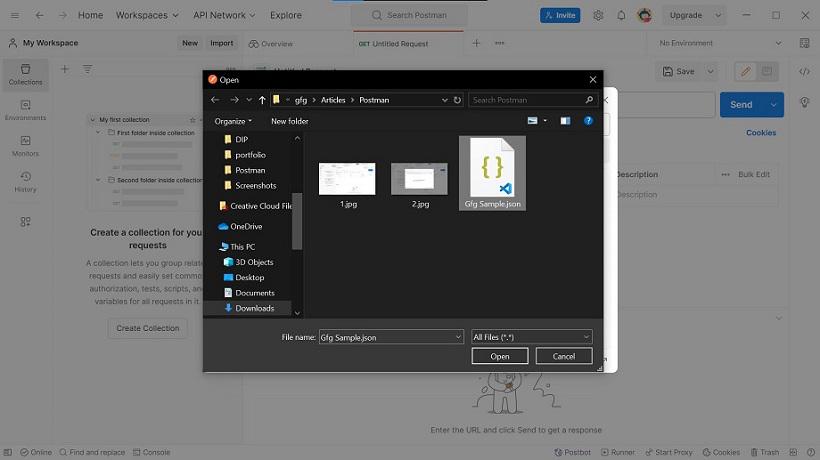Go forward in file dialog
This screenshot has height=460, width=820.
pyautogui.click(x=234, y=100)
